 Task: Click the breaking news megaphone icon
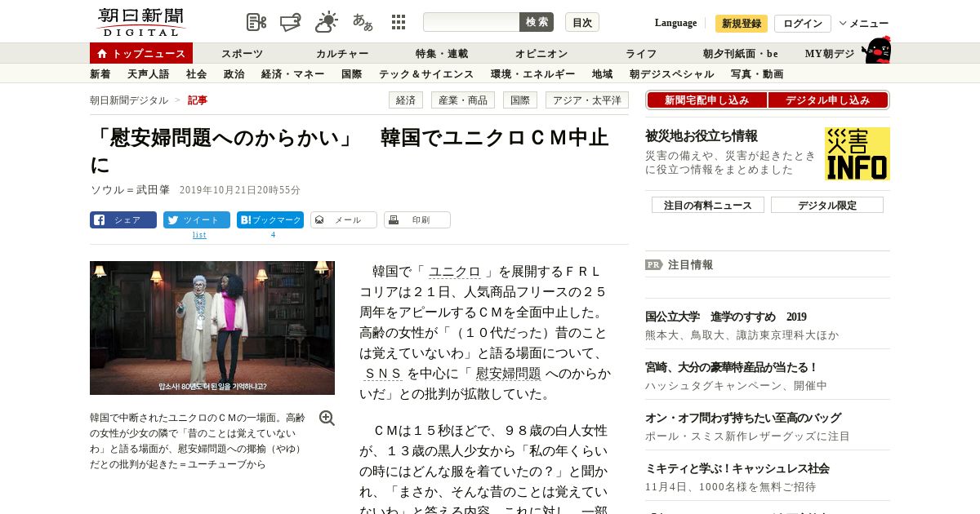pos(291,22)
